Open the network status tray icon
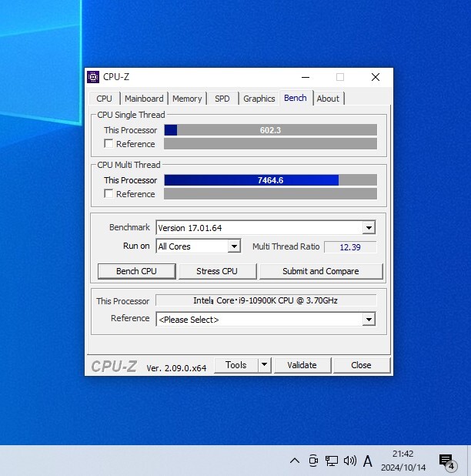Screen dimensions: 471x476 click(x=331, y=461)
